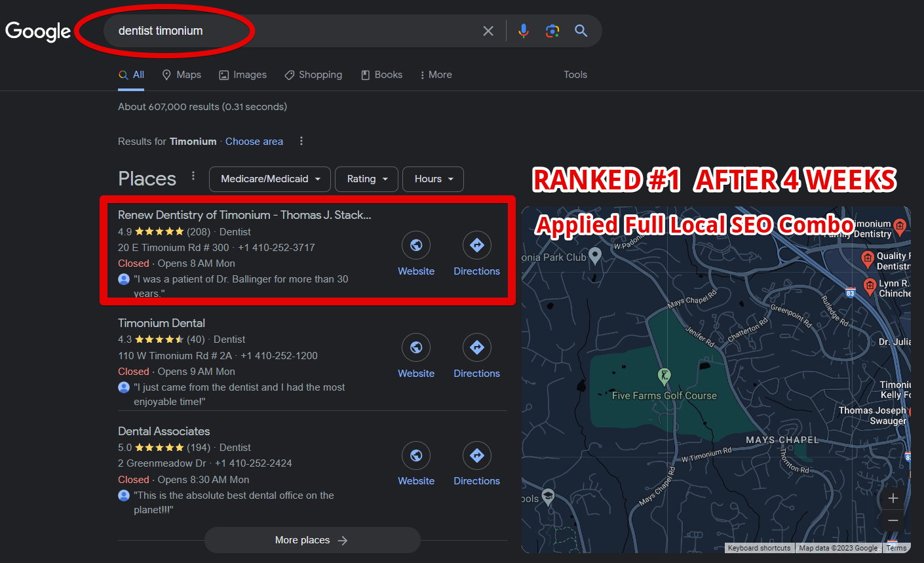The width and height of the screenshot is (924, 563).
Task: Open map Keyboard shortcuts
Action: tap(759, 548)
